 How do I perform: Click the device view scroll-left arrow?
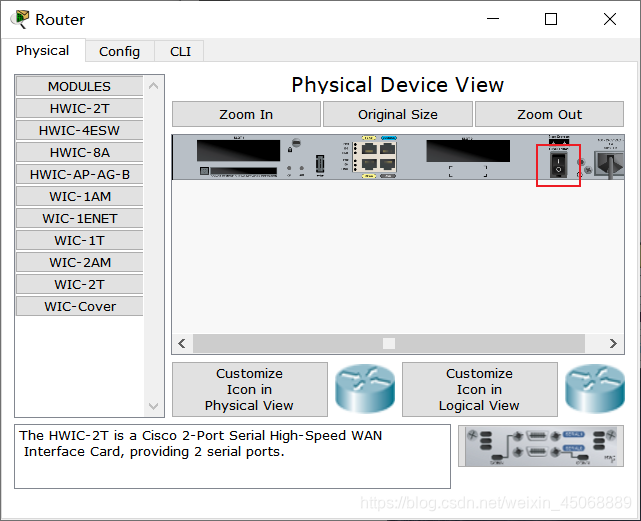click(182, 344)
